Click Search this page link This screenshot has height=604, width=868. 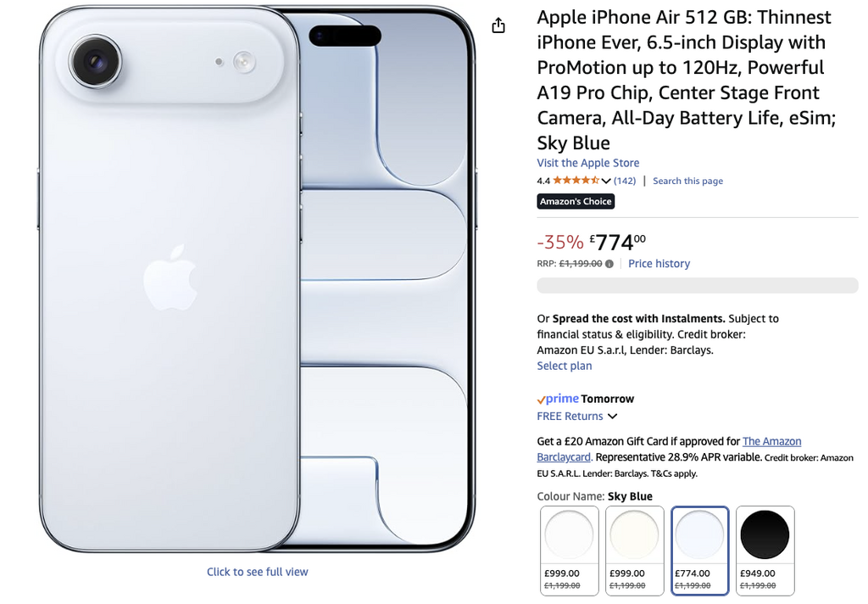tap(687, 181)
